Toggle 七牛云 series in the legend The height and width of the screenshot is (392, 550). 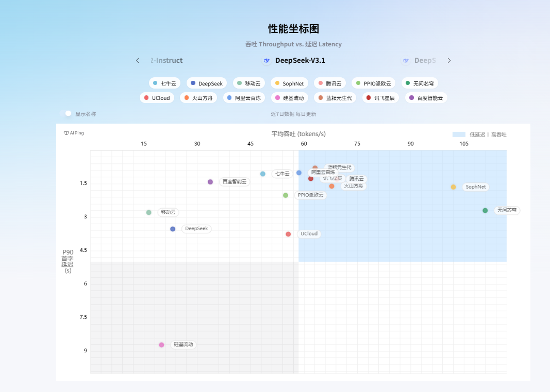tap(164, 83)
